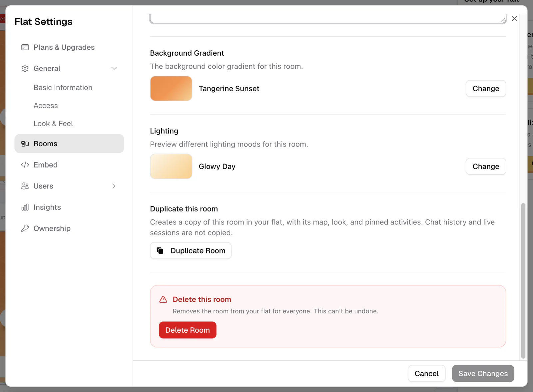
Task: Click the warning triangle beside Delete this room
Action: tap(163, 299)
